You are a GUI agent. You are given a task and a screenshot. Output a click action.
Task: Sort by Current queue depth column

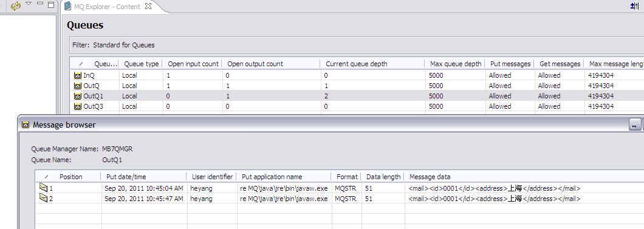[357, 64]
